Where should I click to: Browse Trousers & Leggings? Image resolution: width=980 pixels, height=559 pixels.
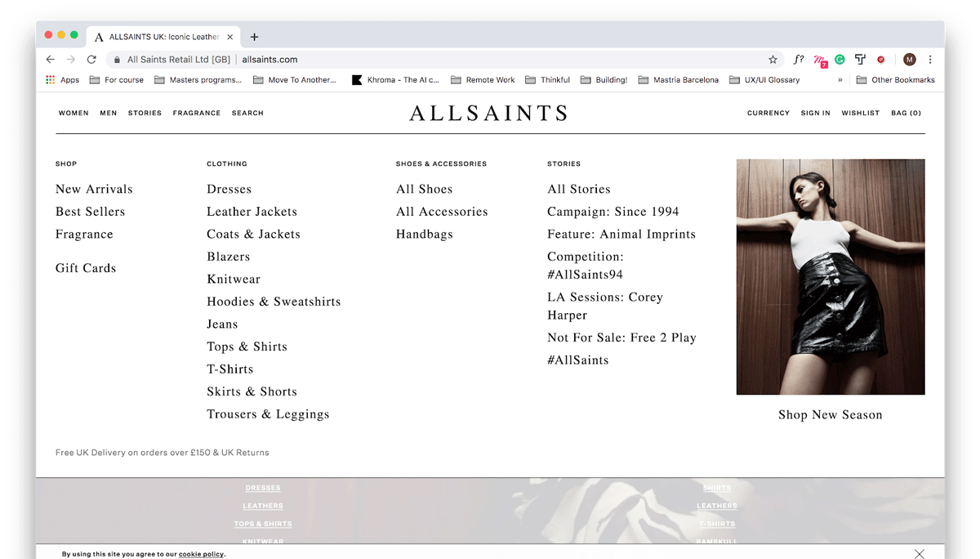[268, 414]
